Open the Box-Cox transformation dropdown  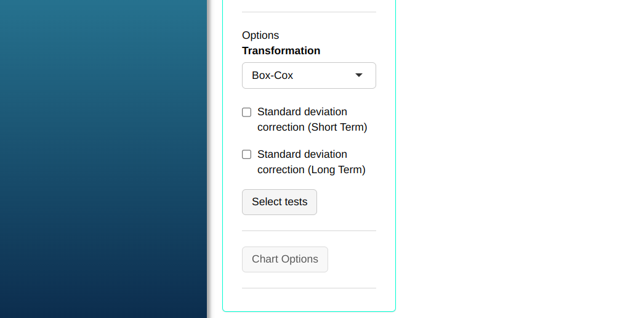[308, 75]
